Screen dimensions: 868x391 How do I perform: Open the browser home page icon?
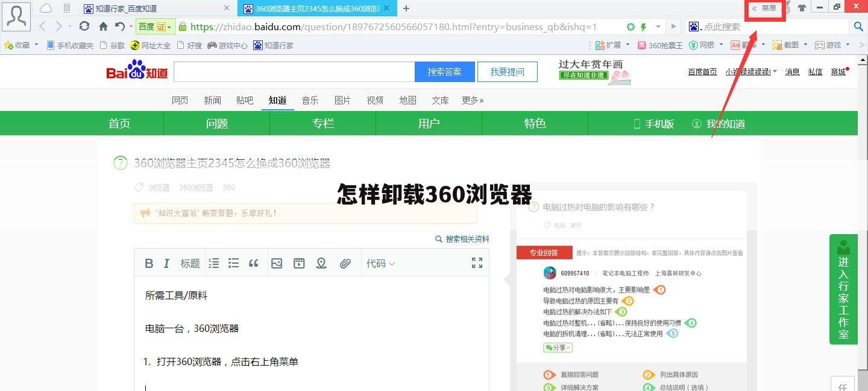(x=103, y=27)
